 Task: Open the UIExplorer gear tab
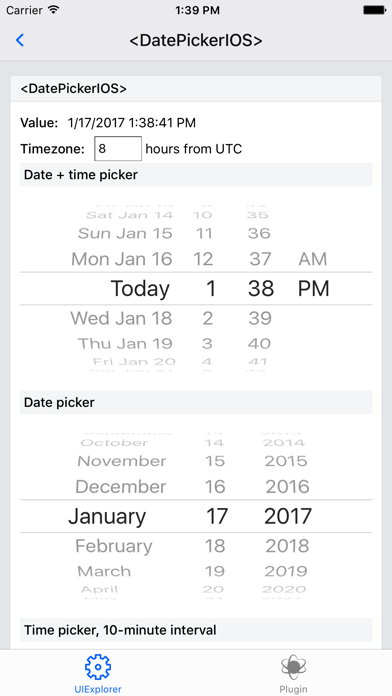[x=98, y=673]
